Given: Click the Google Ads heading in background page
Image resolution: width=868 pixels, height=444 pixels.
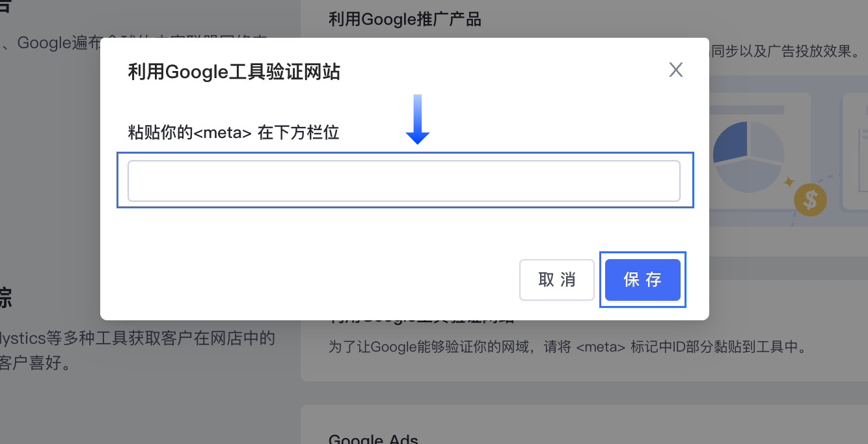Looking at the screenshot, I should 373,439.
